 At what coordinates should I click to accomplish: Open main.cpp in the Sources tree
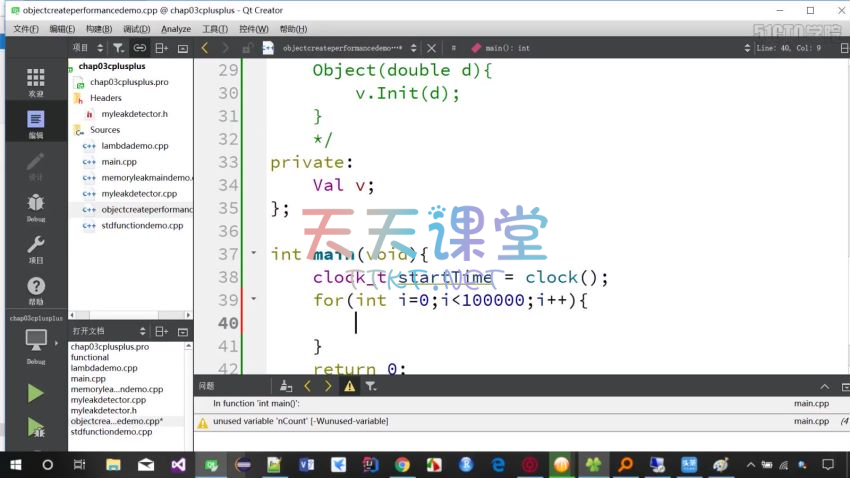tap(119, 162)
